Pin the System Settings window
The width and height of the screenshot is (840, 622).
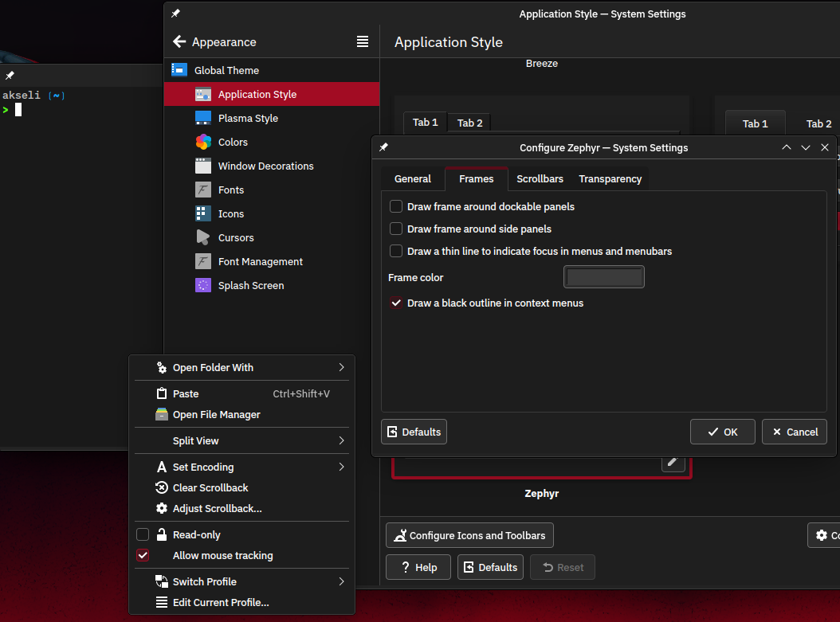(x=175, y=14)
